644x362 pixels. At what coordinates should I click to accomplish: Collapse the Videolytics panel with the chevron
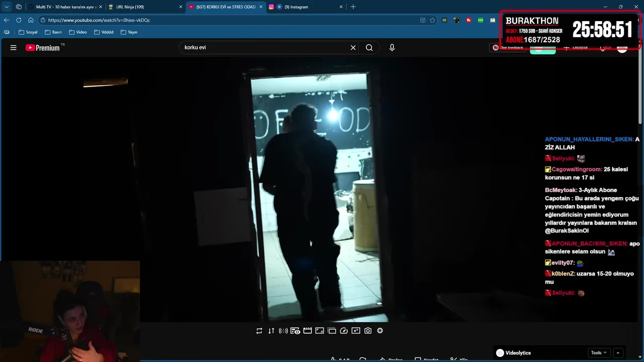(618, 353)
